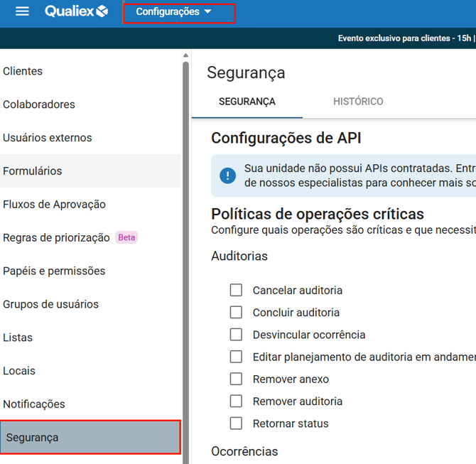
Task: Select the Segurança tab
Action: (247, 102)
